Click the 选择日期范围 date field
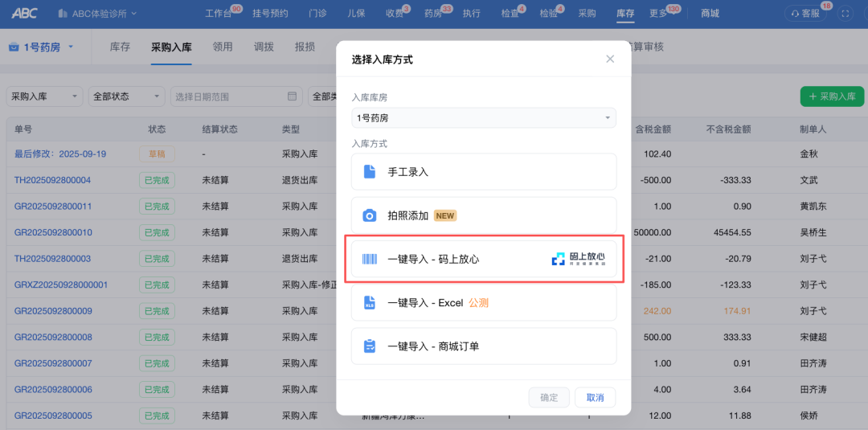The height and width of the screenshot is (430, 868). (236, 96)
